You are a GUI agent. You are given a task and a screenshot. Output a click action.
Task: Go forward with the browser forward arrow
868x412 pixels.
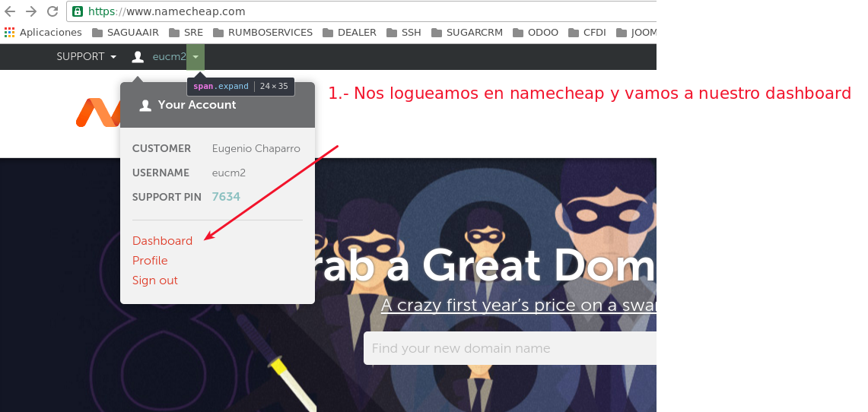[31, 11]
